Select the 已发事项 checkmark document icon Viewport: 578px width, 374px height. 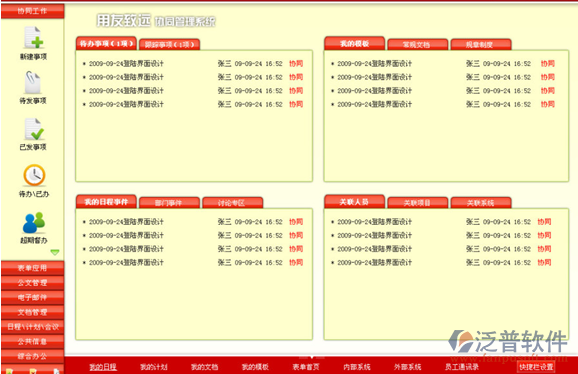tap(34, 129)
